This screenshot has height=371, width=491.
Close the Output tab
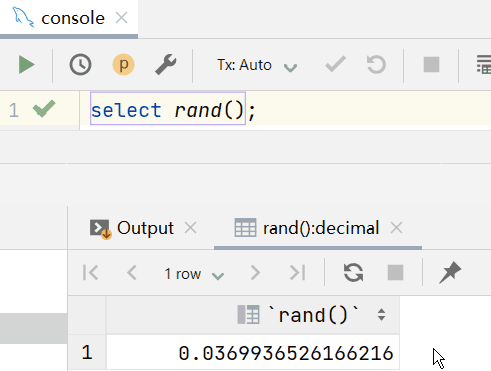click(190, 228)
